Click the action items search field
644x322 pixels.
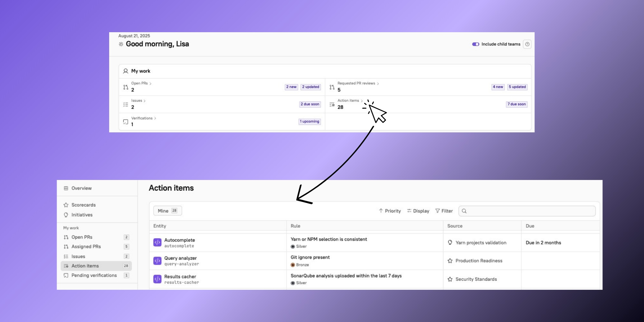(527, 211)
